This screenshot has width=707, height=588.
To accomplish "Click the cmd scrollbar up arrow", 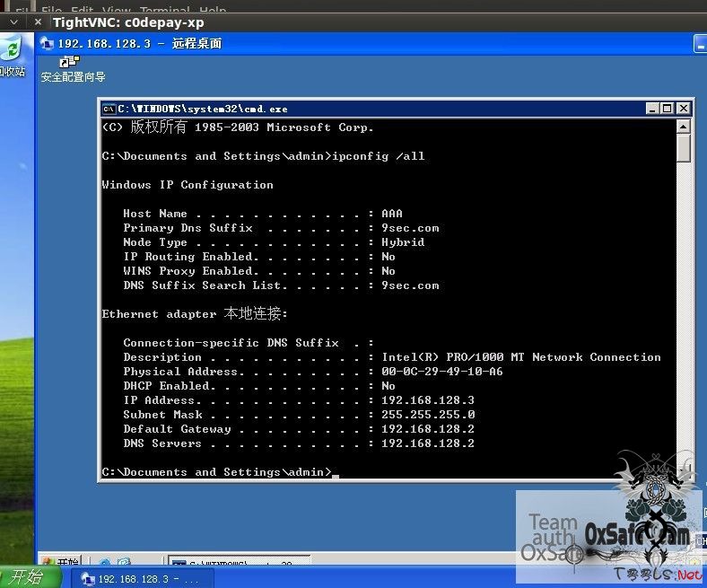I will (x=684, y=127).
